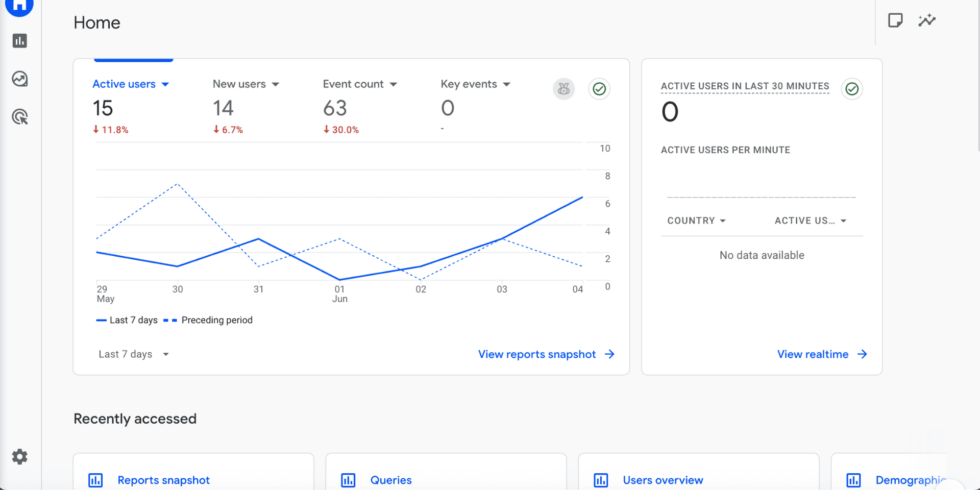The width and height of the screenshot is (980, 490).
Task: Click the note icon at top right
Action: point(895,20)
